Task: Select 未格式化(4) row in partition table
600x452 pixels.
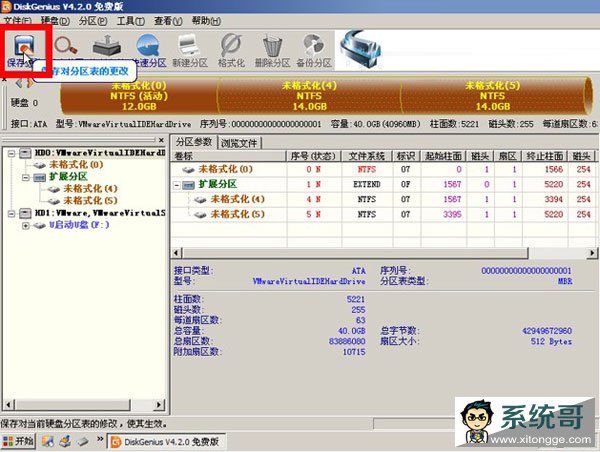Action: click(x=383, y=199)
